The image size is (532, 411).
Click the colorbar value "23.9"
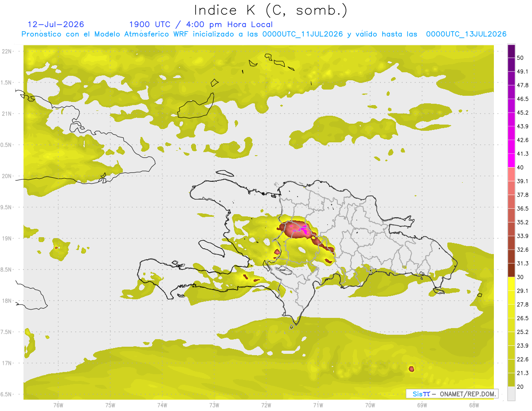click(523, 346)
